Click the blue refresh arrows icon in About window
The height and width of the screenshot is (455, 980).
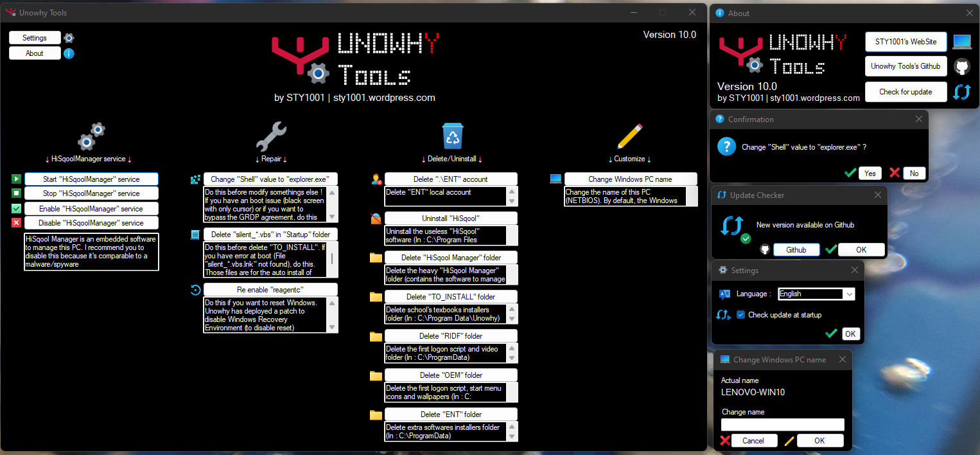point(961,92)
